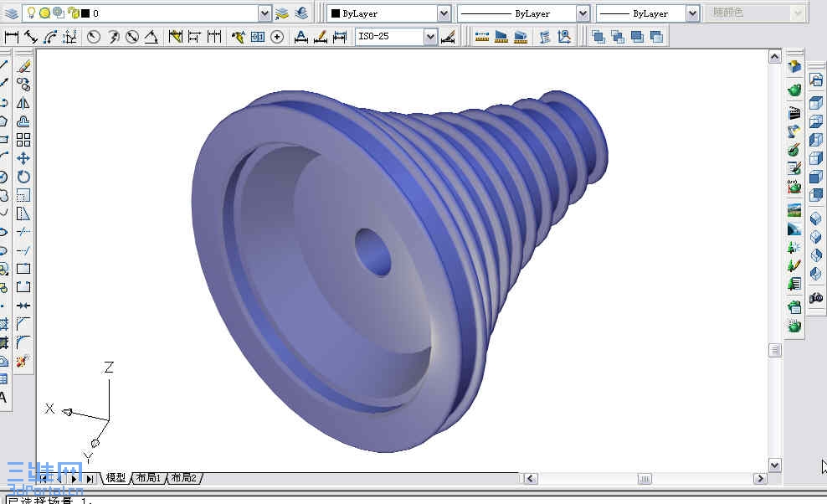
Task: Open the Dimension Style manager icon
Action: pos(448,36)
